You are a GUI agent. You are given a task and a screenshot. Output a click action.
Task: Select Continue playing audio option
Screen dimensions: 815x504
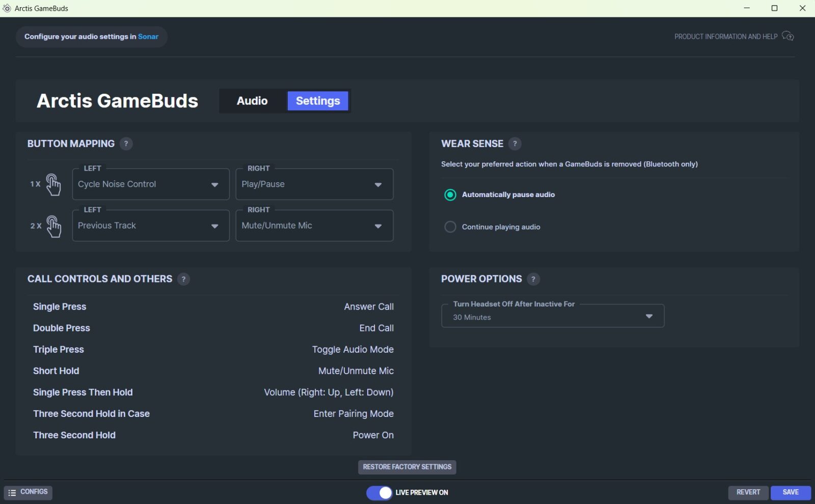450,227
